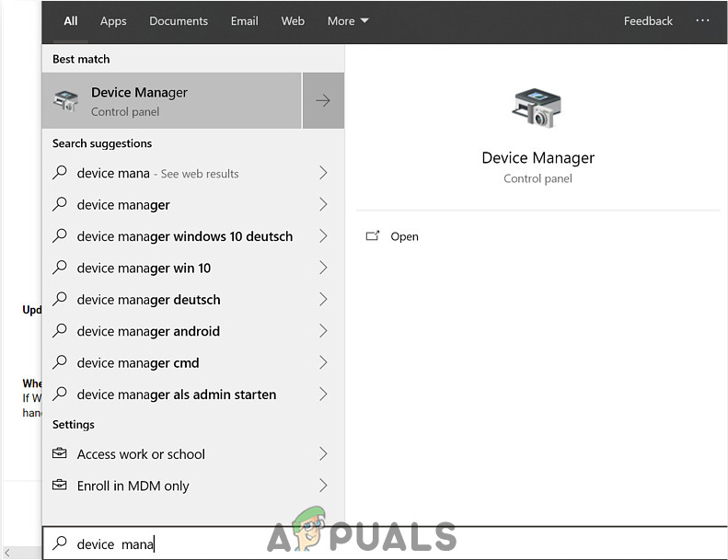Viewport: 728px width, 560px height.
Task: Switch to the Web tab
Action: 293,21
